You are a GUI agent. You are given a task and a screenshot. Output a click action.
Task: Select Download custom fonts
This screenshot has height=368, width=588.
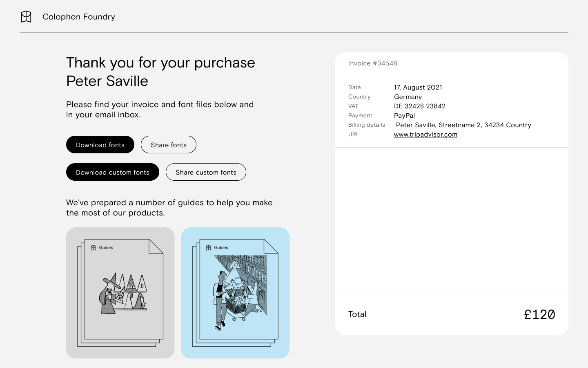pyautogui.click(x=113, y=172)
